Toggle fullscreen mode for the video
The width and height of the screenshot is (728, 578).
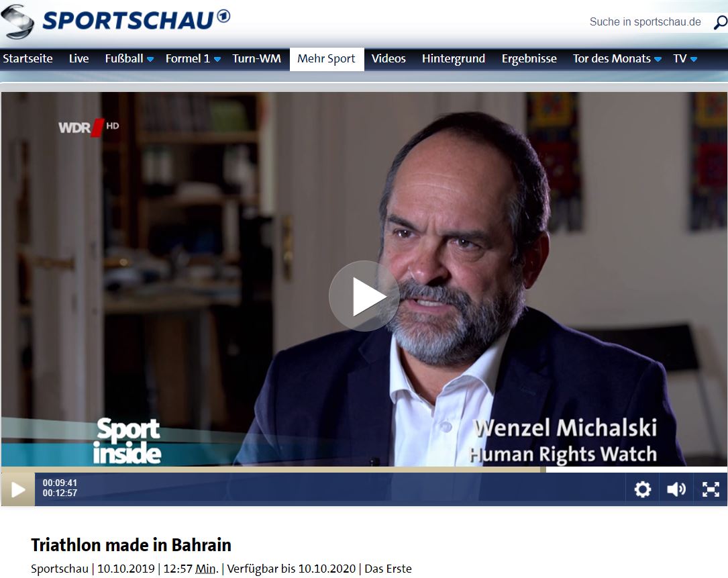coord(711,489)
